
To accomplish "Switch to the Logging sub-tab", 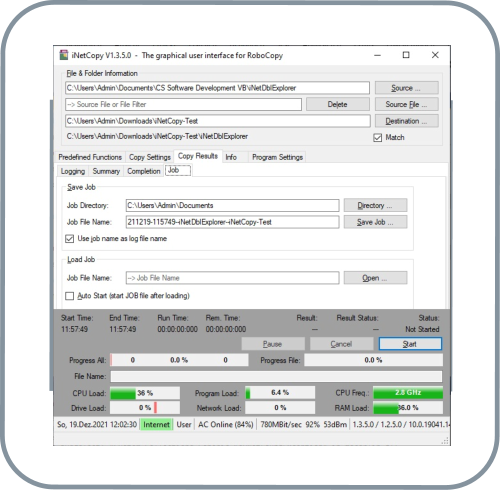I will (73, 171).
